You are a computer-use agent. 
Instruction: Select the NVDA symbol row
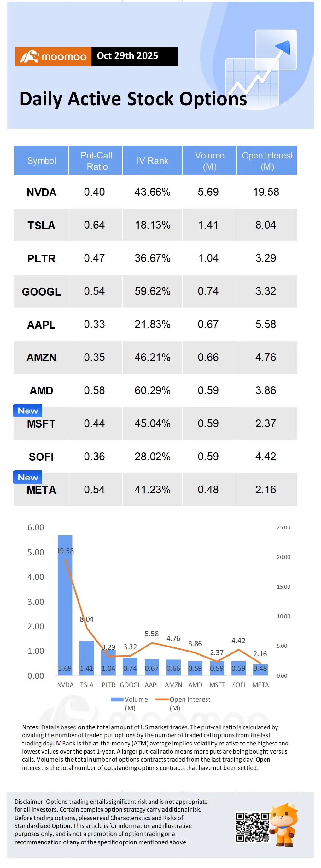[x=155, y=192]
